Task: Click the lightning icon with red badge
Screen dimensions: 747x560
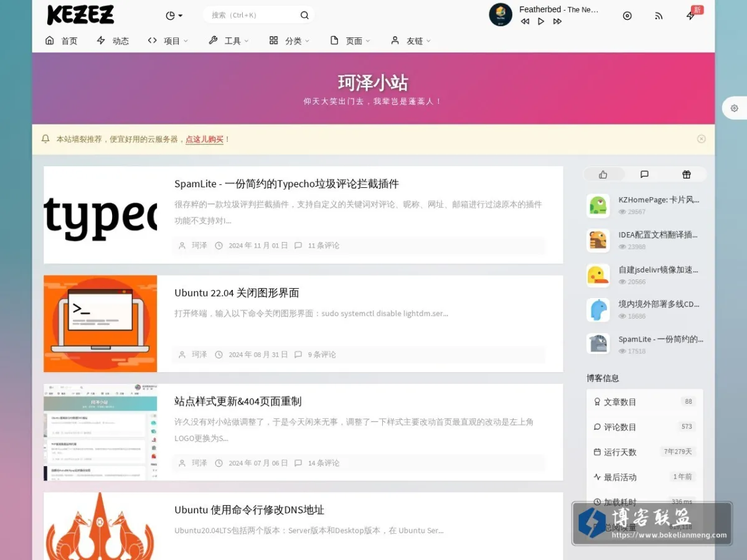Action: [691, 16]
